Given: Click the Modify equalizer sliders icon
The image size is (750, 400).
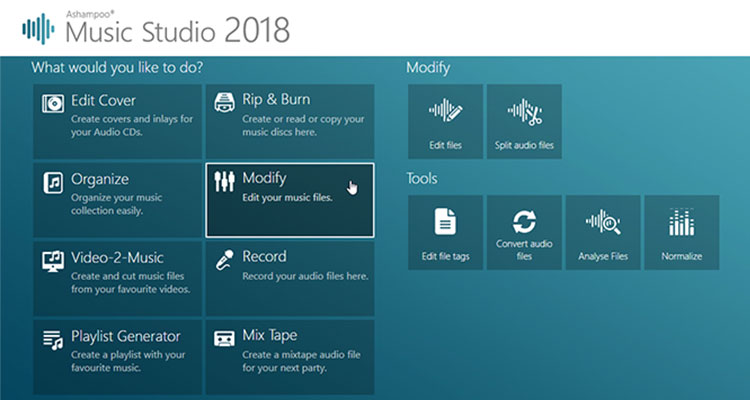Looking at the screenshot, I should [x=224, y=182].
